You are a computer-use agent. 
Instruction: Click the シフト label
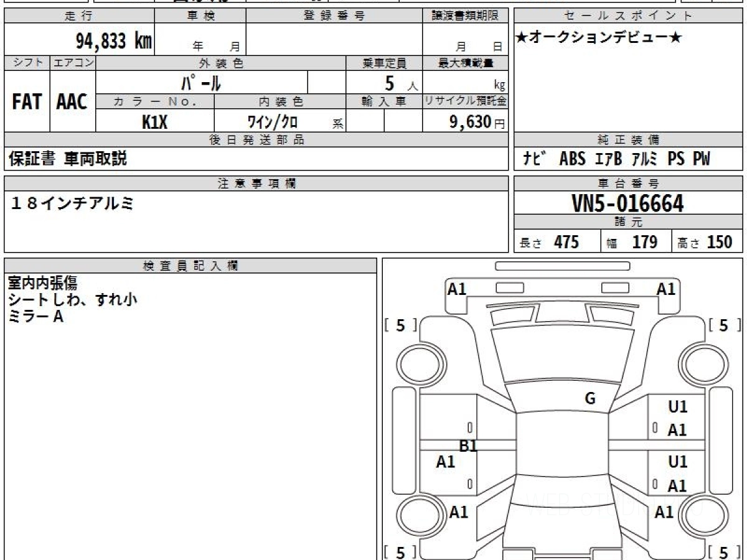coord(27,63)
